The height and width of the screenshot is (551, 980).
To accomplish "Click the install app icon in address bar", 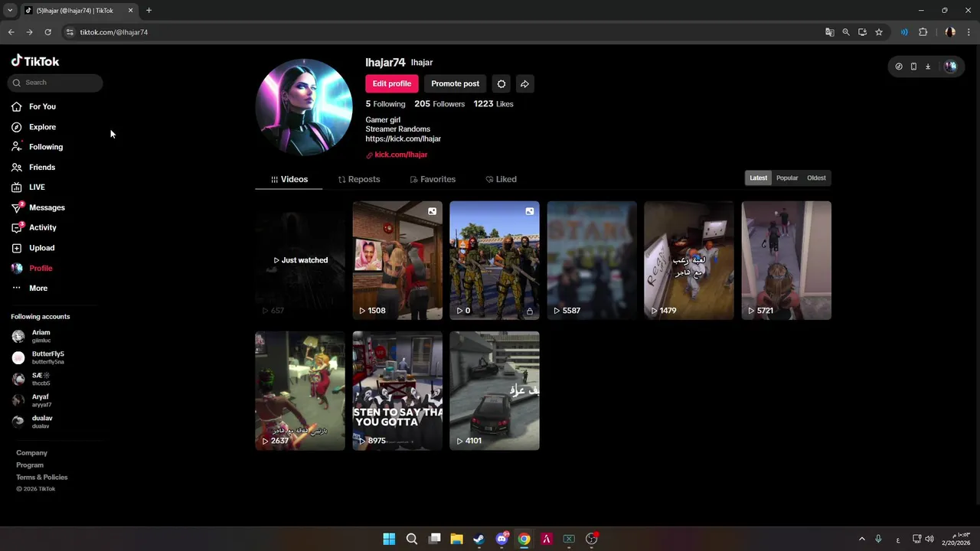I will [x=862, y=32].
